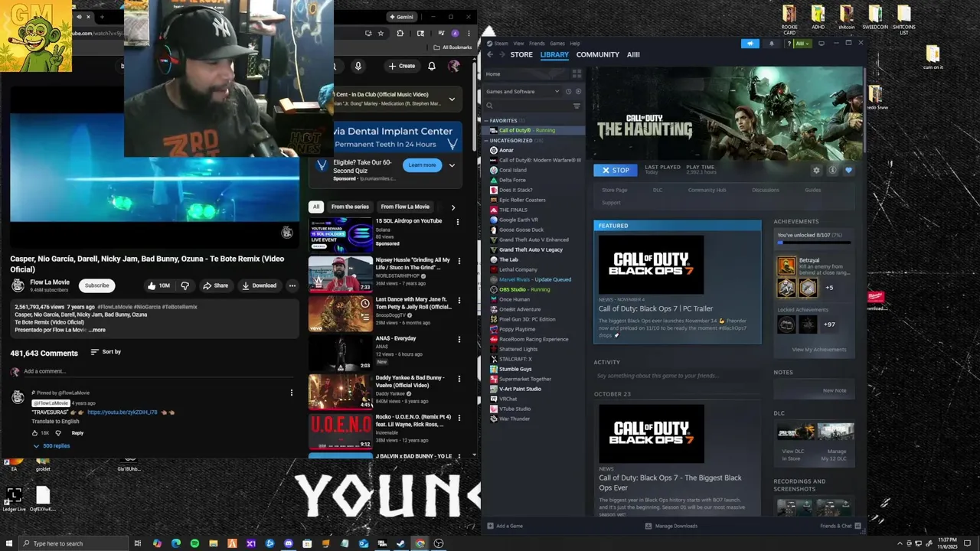The width and height of the screenshot is (980, 551).
Task: Expand 500 replies on pinned comment
Action: coord(51,445)
